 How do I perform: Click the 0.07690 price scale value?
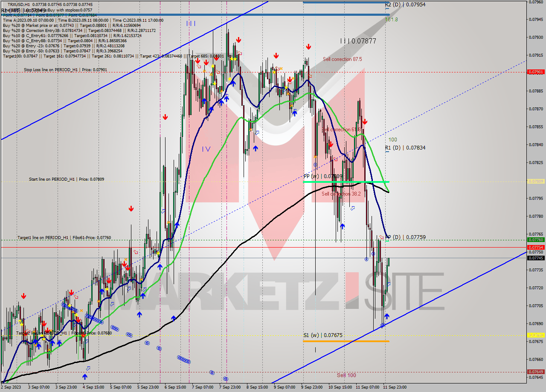pos(536,323)
